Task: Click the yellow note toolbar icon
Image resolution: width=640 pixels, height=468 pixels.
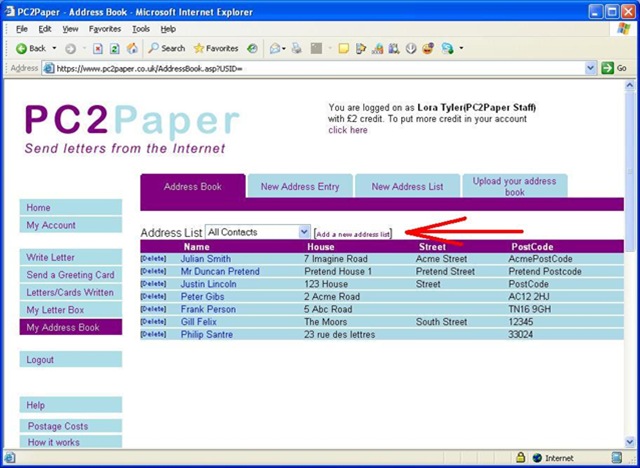Action: click(x=344, y=49)
